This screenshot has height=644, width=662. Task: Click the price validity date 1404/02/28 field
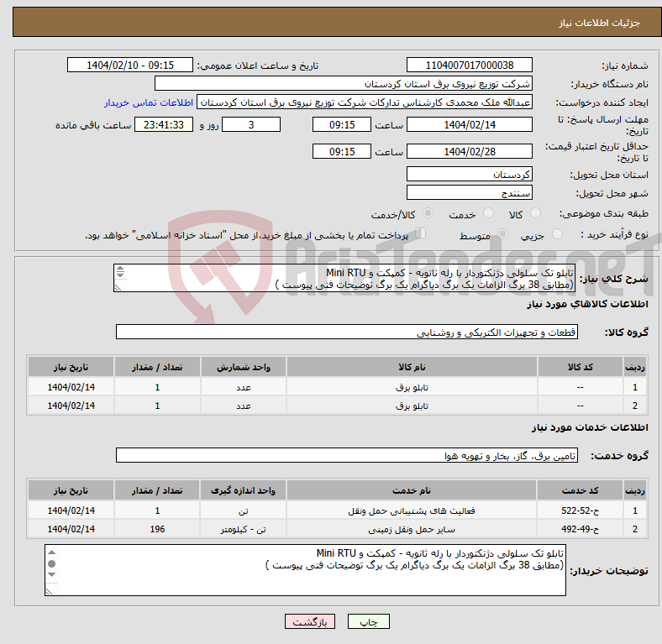469,151
